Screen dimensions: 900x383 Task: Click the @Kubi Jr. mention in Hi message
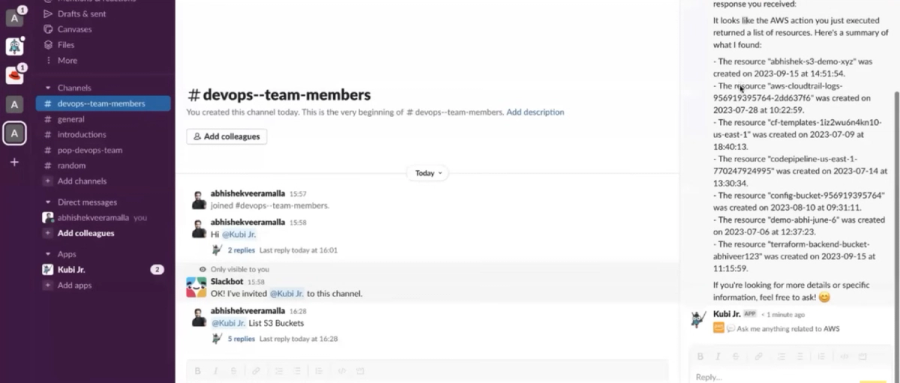239,234
